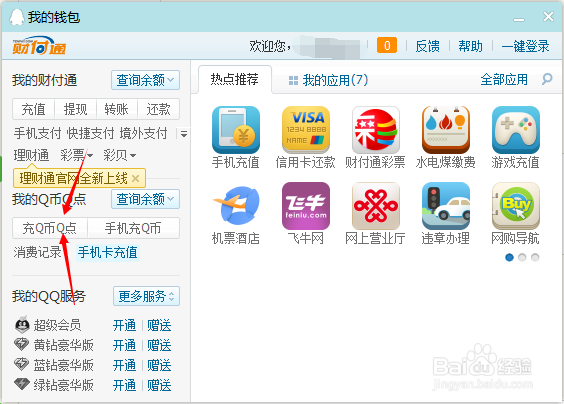Click 开通 for 超级会员

tap(124, 326)
